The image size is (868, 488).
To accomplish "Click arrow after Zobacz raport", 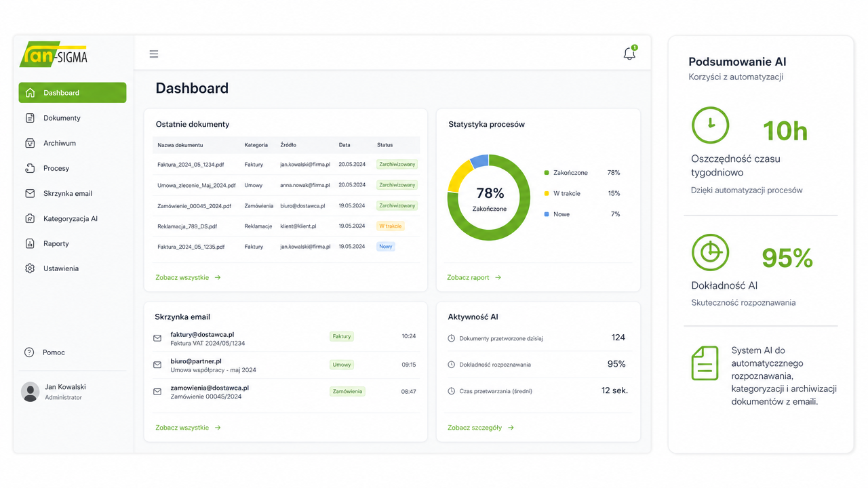I will [x=498, y=277].
